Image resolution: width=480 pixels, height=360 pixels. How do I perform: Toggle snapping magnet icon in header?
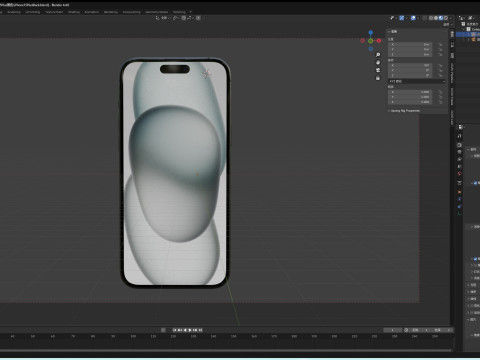click(183, 18)
